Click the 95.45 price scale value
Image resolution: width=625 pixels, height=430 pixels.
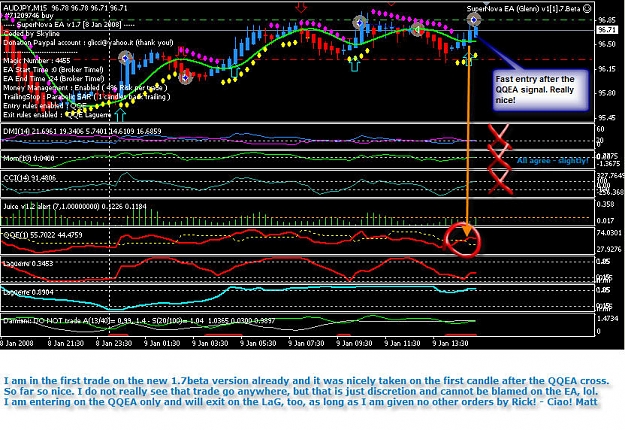click(x=607, y=118)
